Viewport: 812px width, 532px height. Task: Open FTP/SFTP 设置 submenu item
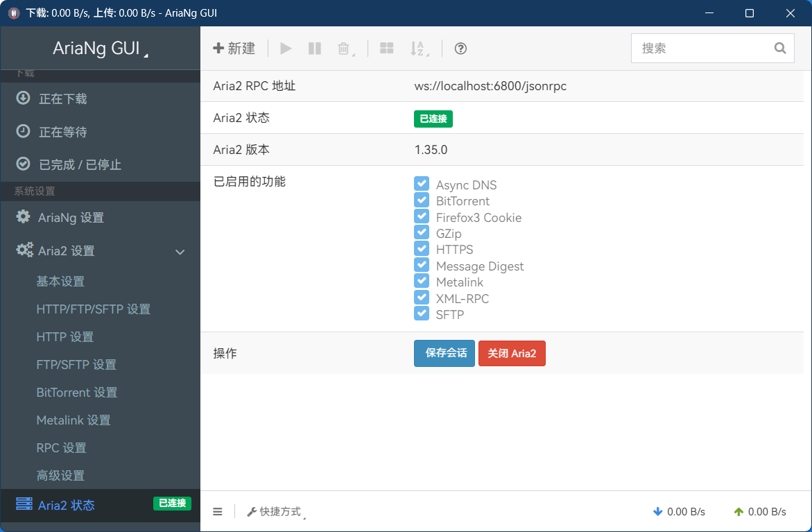pos(76,365)
